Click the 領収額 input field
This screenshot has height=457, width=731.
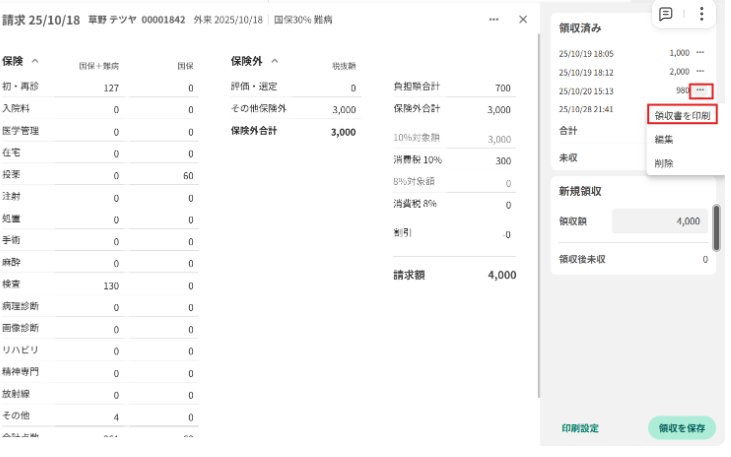tap(660, 221)
